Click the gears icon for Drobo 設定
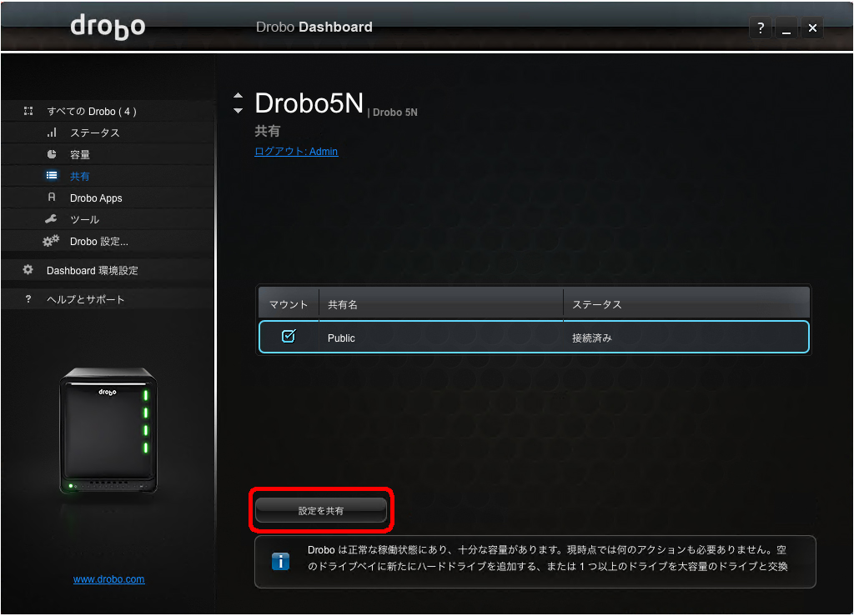Image resolution: width=854 pixels, height=616 pixels. coord(51,241)
